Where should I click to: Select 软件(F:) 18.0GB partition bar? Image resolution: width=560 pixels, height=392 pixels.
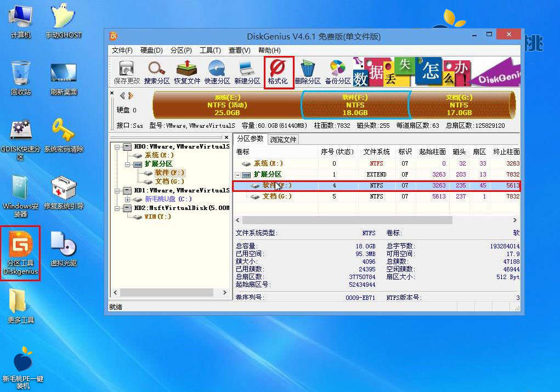355,105
